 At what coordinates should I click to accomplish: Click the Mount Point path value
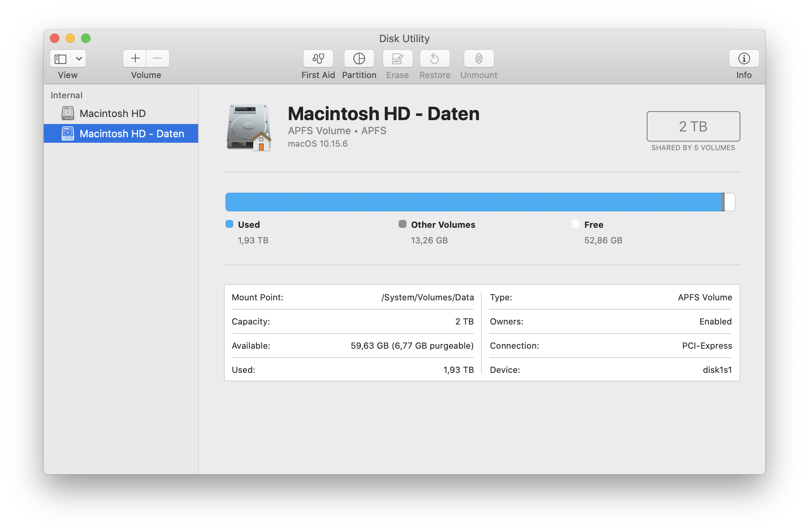(427, 298)
